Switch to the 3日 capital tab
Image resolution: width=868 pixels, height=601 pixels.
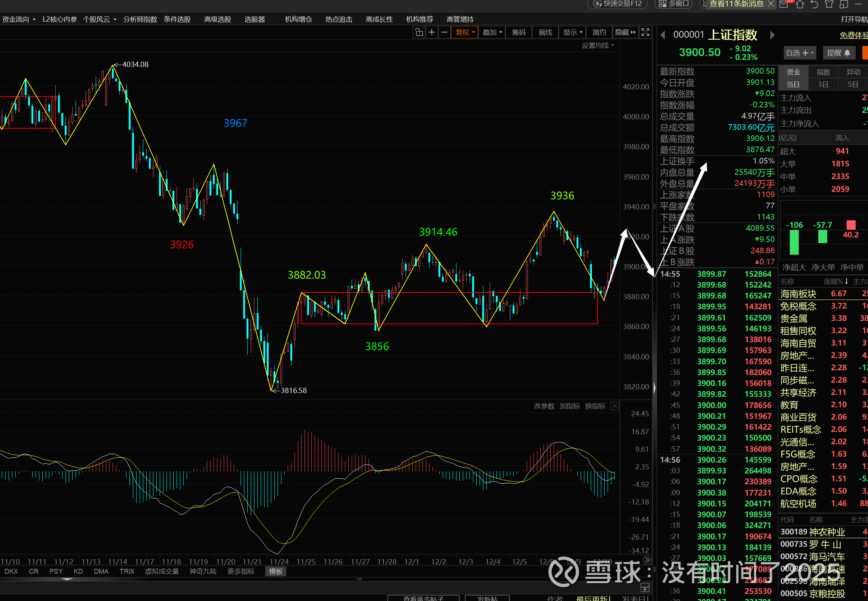tap(823, 85)
